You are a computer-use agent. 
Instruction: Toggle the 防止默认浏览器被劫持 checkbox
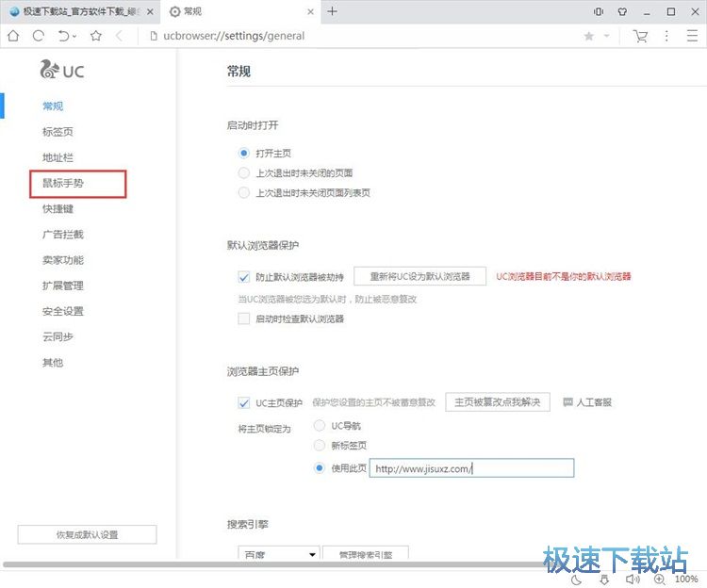(x=244, y=277)
